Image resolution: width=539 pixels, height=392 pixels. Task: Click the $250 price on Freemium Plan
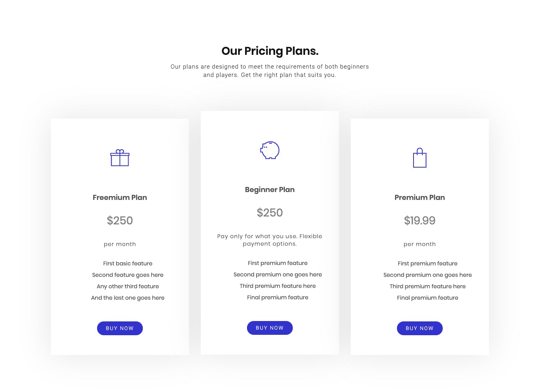[120, 220]
